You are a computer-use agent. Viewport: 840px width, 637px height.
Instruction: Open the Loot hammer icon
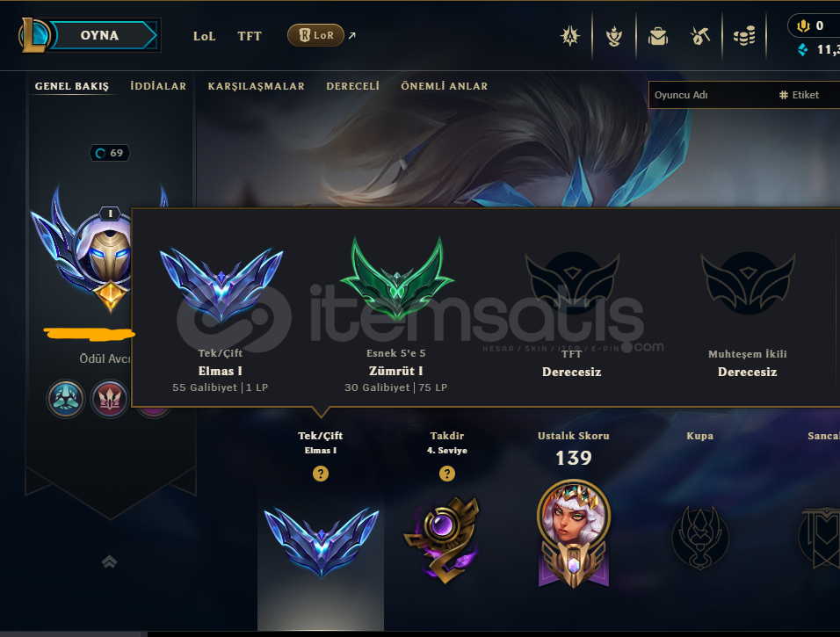pyautogui.click(x=699, y=36)
